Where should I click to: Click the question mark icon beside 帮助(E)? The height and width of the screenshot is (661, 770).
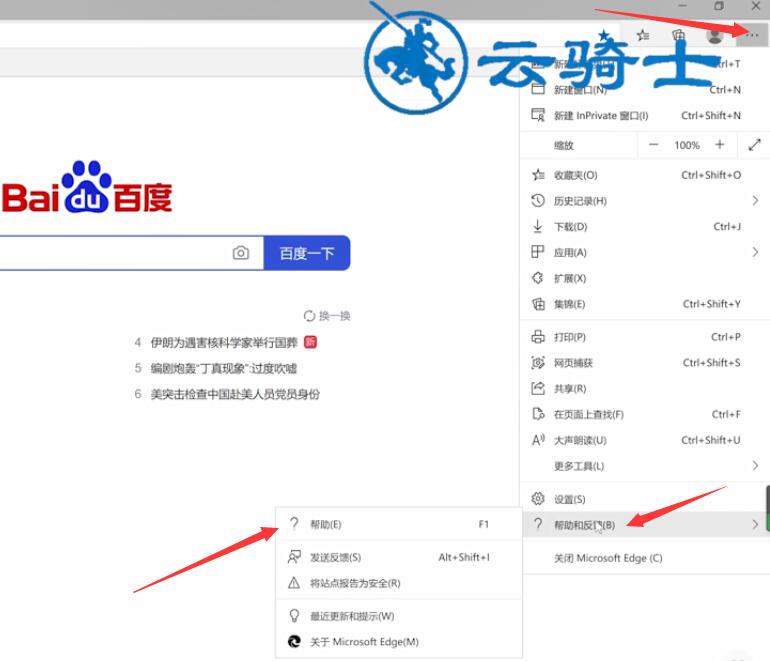point(294,523)
